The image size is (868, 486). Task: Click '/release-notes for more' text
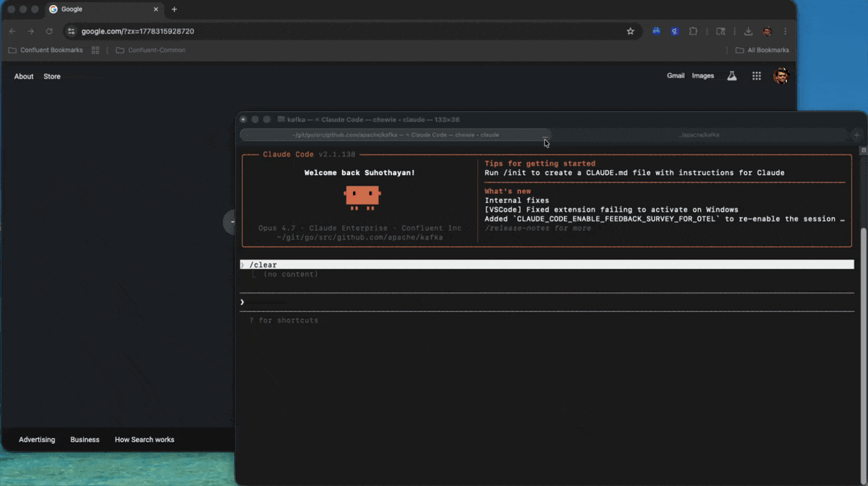click(x=537, y=228)
